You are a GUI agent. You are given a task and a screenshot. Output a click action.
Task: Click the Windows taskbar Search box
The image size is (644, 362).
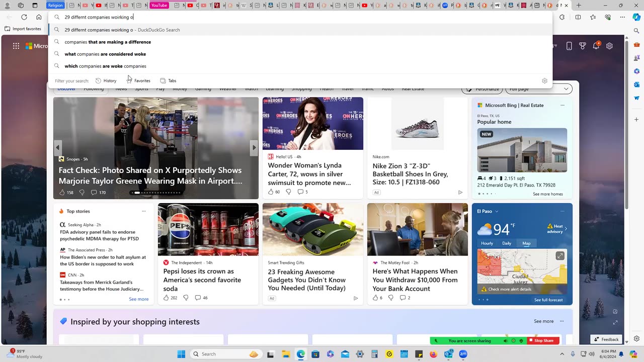pyautogui.click(x=225, y=354)
